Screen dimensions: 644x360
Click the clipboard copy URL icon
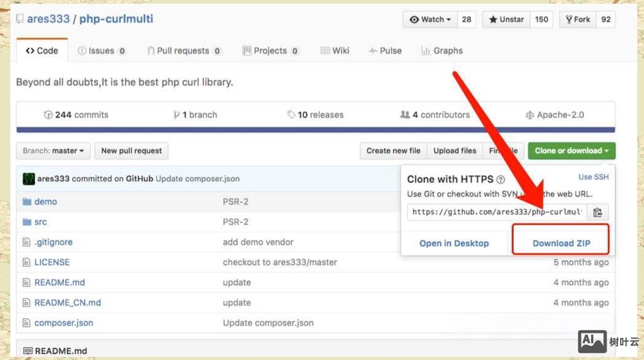(x=598, y=212)
